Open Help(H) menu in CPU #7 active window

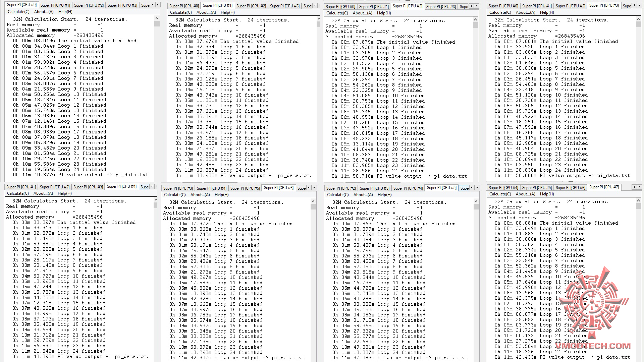pyautogui.click(x=547, y=194)
